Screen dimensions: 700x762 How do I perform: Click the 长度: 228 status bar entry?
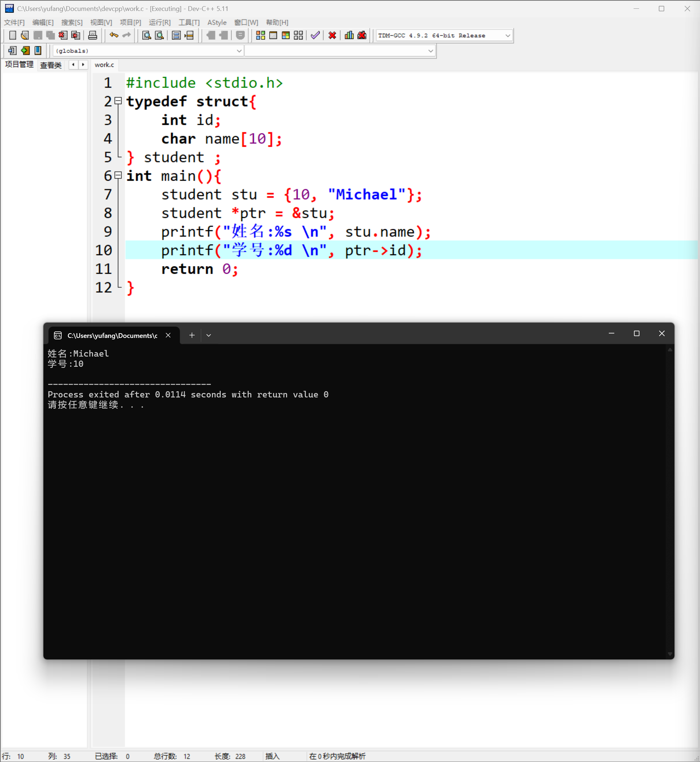point(230,756)
